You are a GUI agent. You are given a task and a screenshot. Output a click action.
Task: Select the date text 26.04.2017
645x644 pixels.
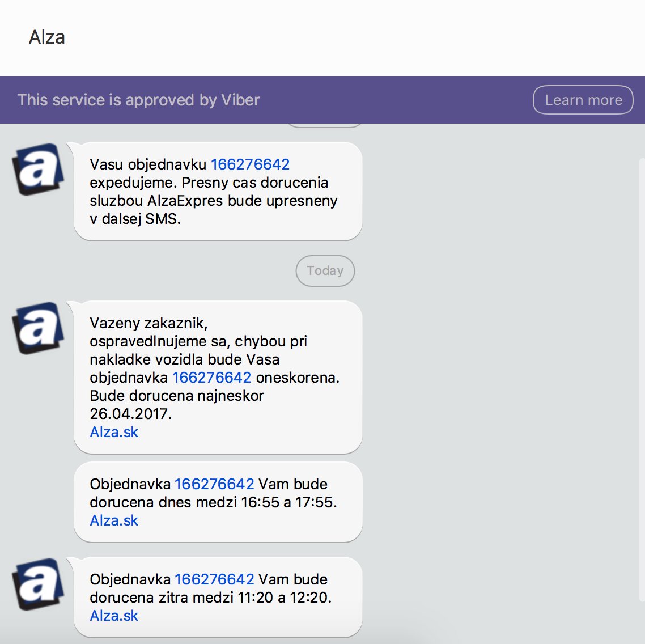click(x=131, y=414)
